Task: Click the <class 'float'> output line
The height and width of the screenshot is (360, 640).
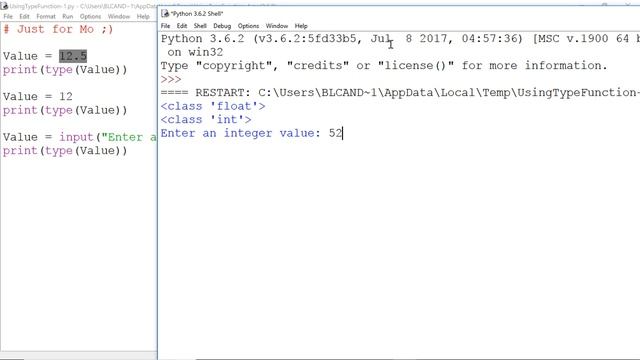Action: coord(213,106)
